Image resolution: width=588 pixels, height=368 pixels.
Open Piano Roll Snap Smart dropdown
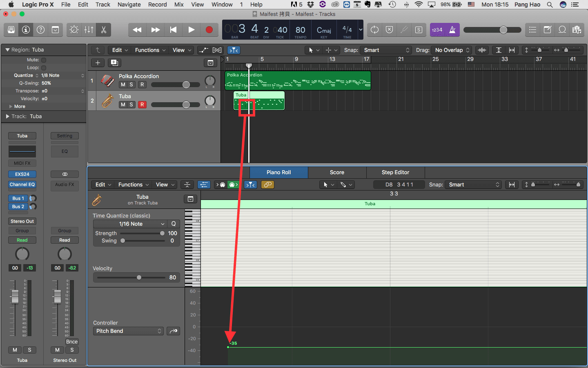473,184
